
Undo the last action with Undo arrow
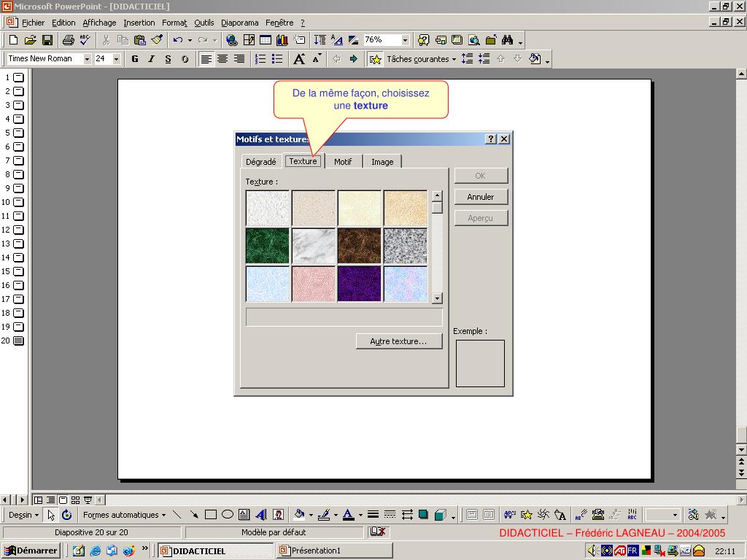coord(178,40)
